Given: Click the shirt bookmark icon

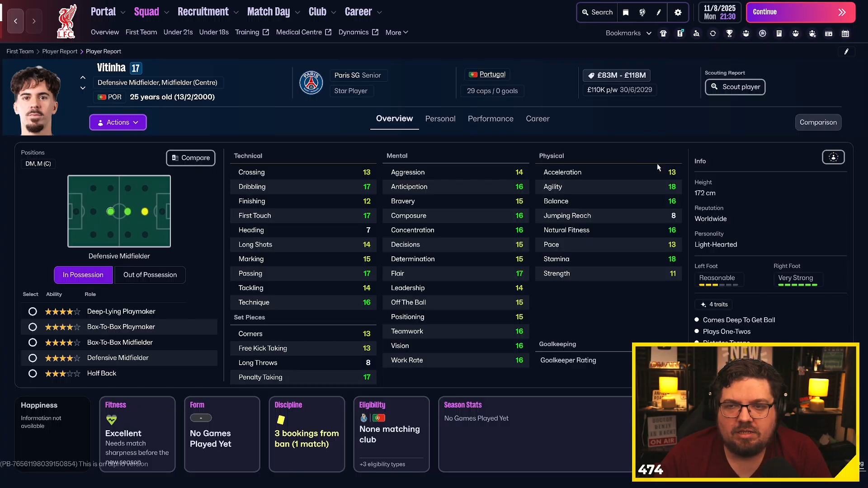Looking at the screenshot, I should 663,33.
